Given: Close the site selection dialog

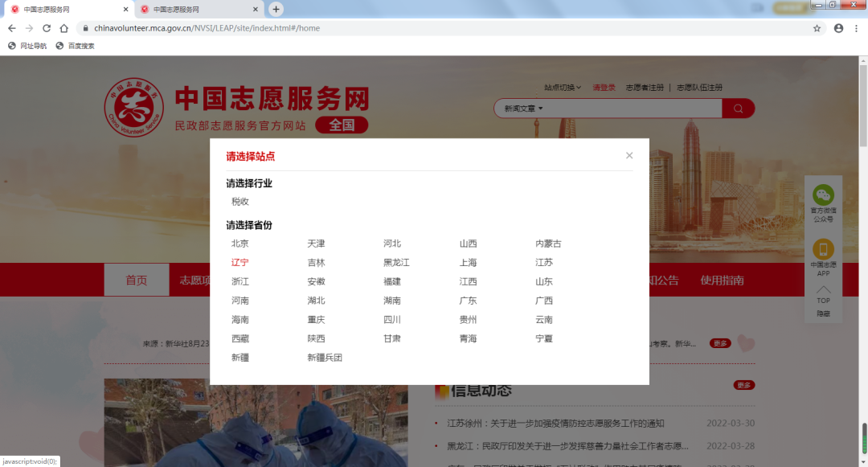Looking at the screenshot, I should (629, 155).
